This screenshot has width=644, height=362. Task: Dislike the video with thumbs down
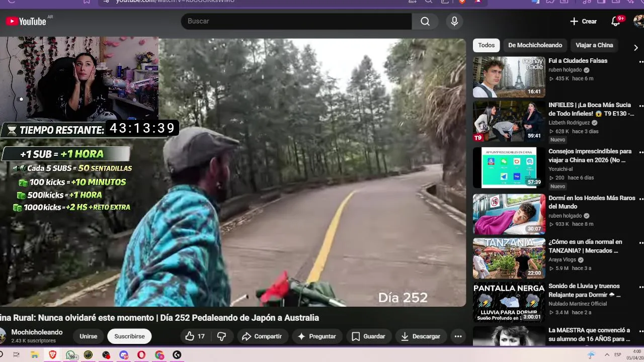[x=221, y=336]
